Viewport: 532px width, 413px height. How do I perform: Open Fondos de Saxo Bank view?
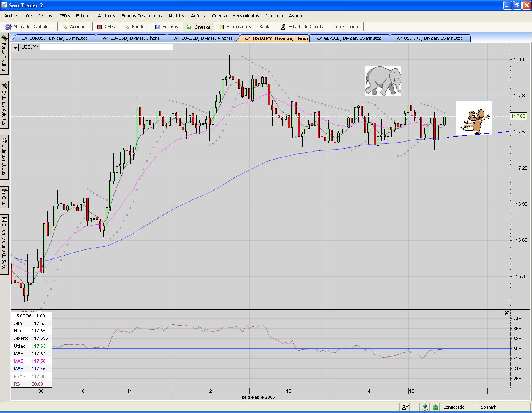244,27
